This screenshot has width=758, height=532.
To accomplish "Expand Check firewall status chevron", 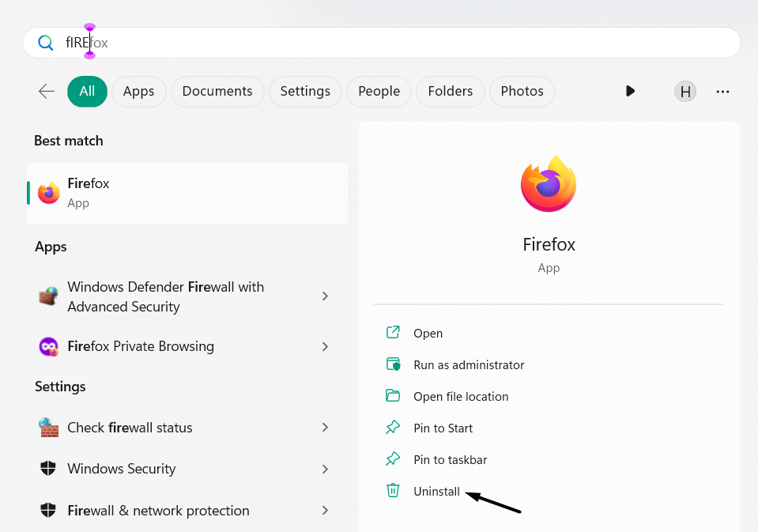I will 325,428.
